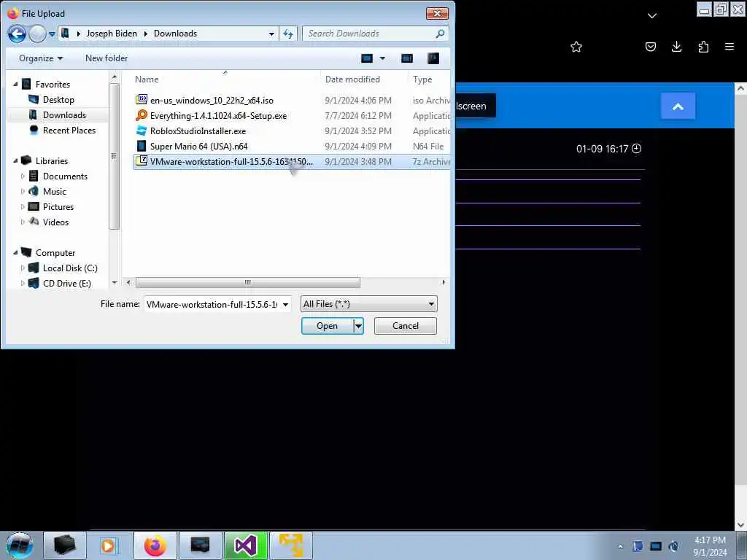
Task: Open recent locations dropdown beside nav arrows
Action: (x=52, y=34)
